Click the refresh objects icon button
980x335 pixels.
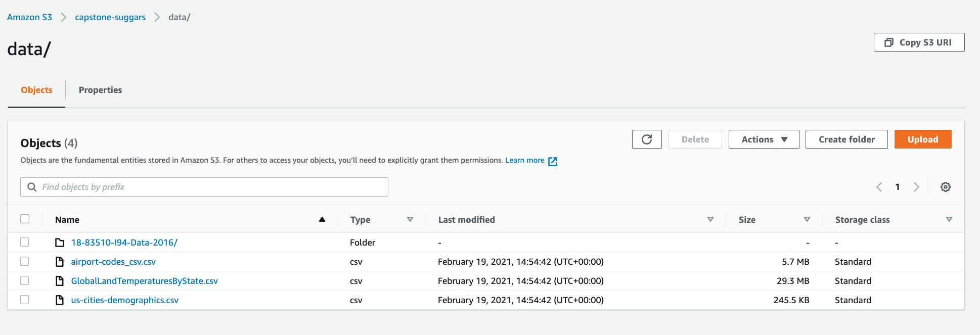(x=647, y=139)
